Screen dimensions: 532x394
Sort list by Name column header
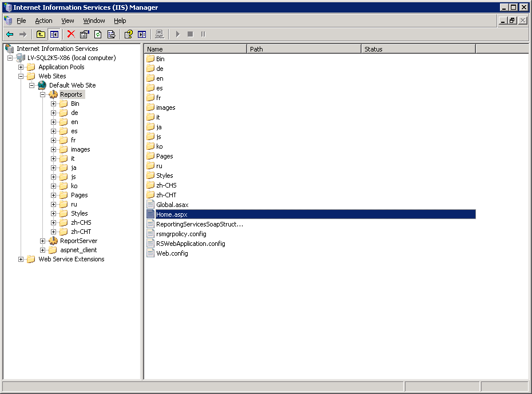194,49
